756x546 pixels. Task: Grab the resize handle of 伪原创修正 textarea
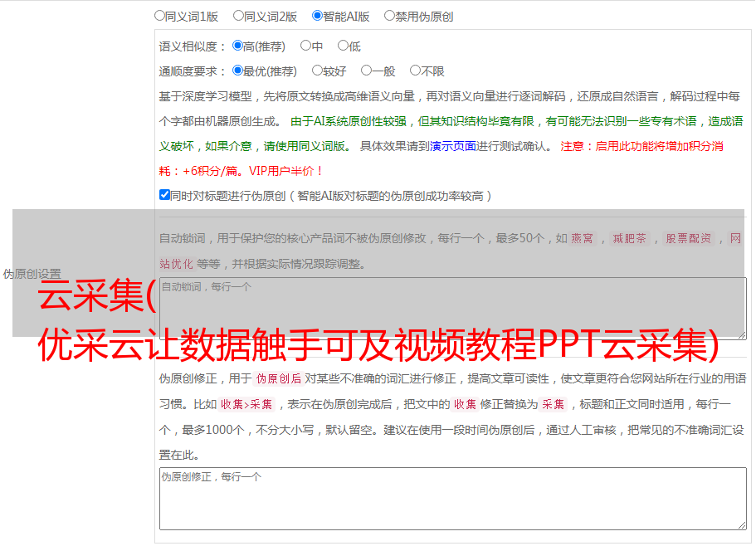(742, 525)
